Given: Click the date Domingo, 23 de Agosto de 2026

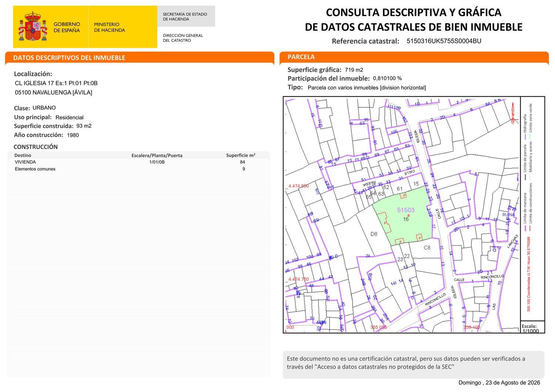Looking at the screenshot, I should click(499, 383).
